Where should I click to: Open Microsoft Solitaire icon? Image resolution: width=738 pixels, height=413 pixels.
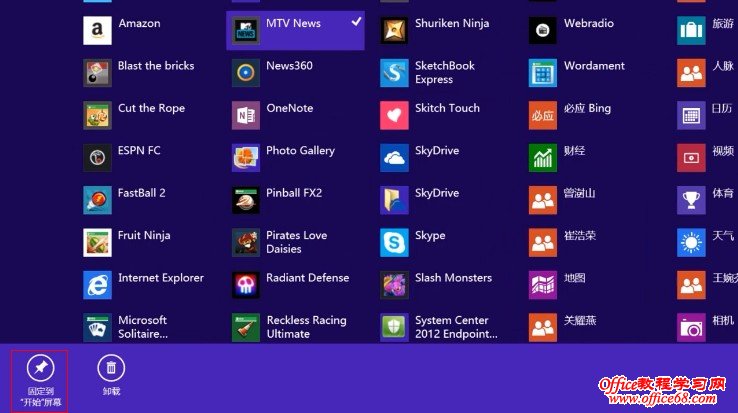coord(97,327)
